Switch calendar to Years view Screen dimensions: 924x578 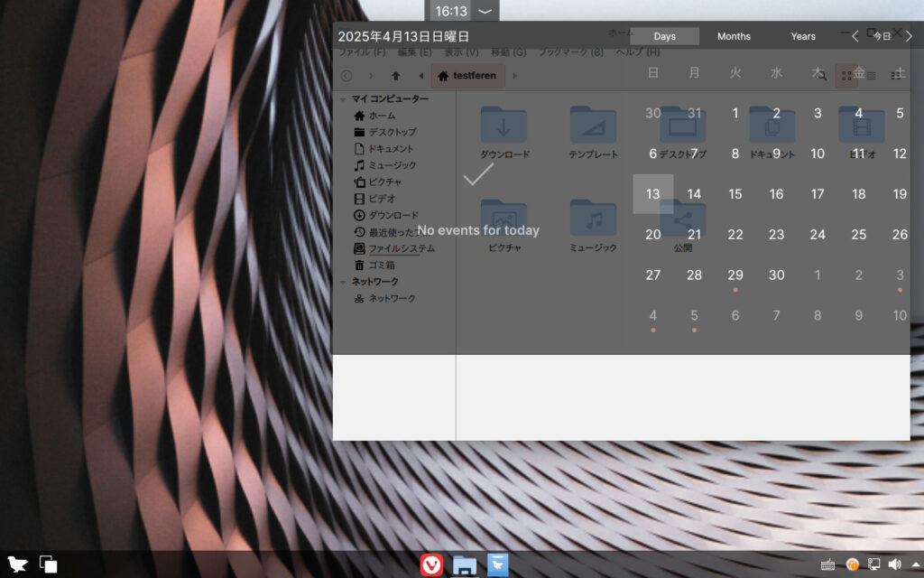click(803, 36)
